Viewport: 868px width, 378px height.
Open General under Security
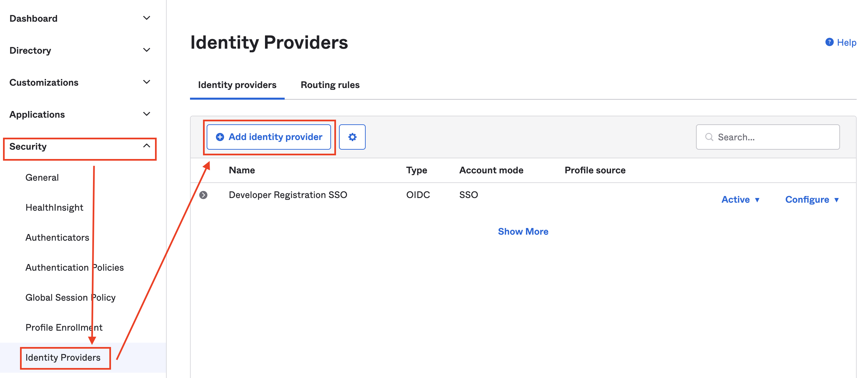click(42, 178)
